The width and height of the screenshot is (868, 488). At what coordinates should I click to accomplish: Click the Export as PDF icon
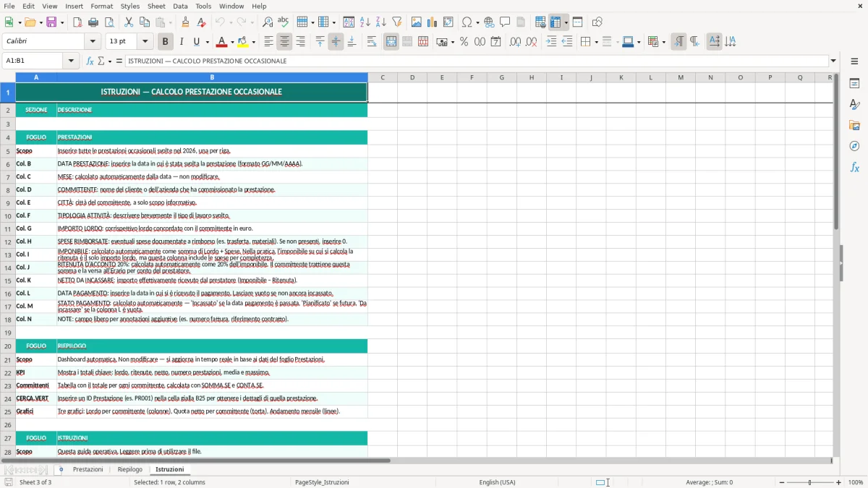77,22
